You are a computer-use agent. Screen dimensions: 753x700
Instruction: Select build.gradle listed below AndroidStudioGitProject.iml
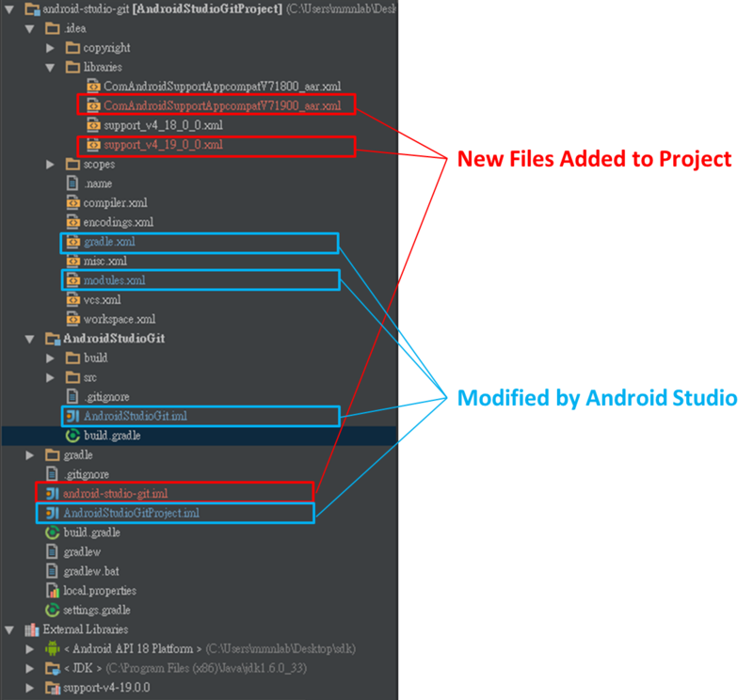coord(91,533)
